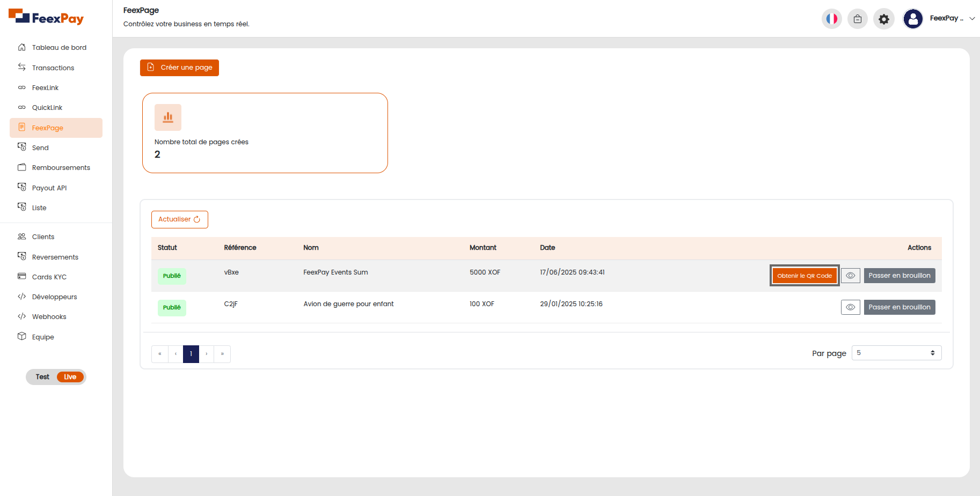Click the Send sidebar icon
The image size is (980, 496).
click(x=22, y=147)
